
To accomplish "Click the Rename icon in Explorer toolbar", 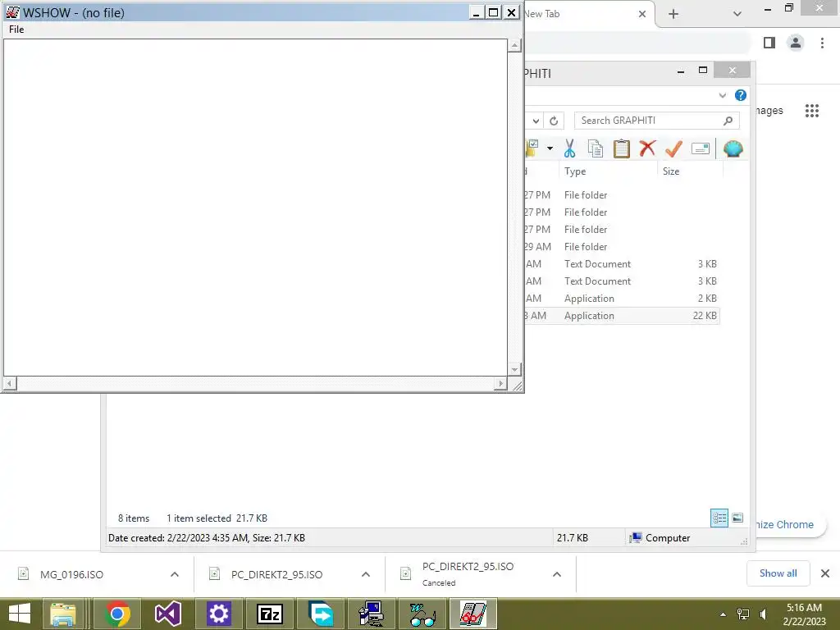I will (701, 148).
